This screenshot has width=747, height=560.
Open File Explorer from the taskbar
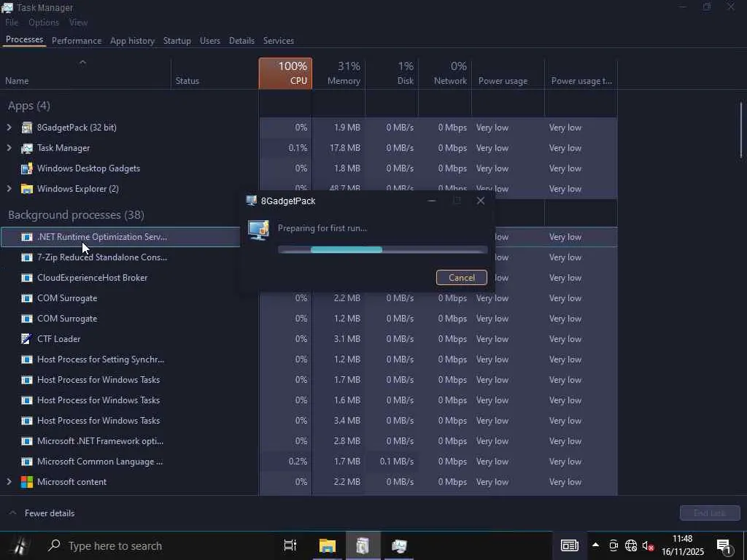point(328,545)
